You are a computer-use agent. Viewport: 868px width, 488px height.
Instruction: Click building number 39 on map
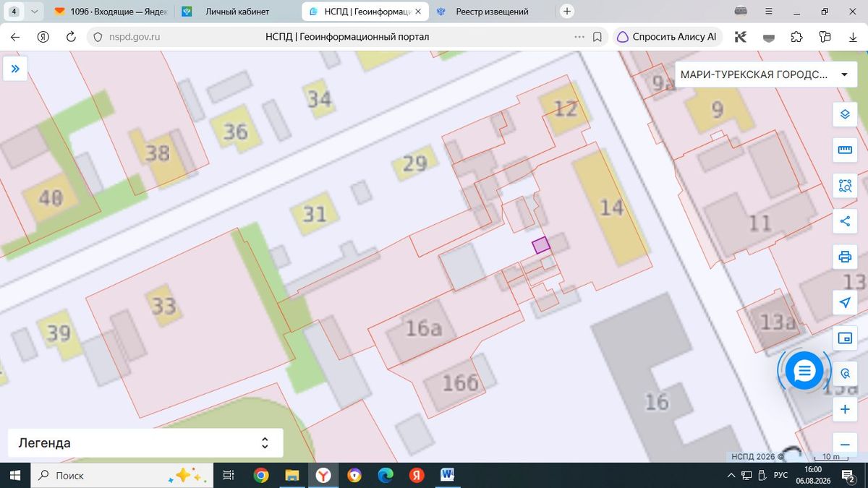point(59,333)
